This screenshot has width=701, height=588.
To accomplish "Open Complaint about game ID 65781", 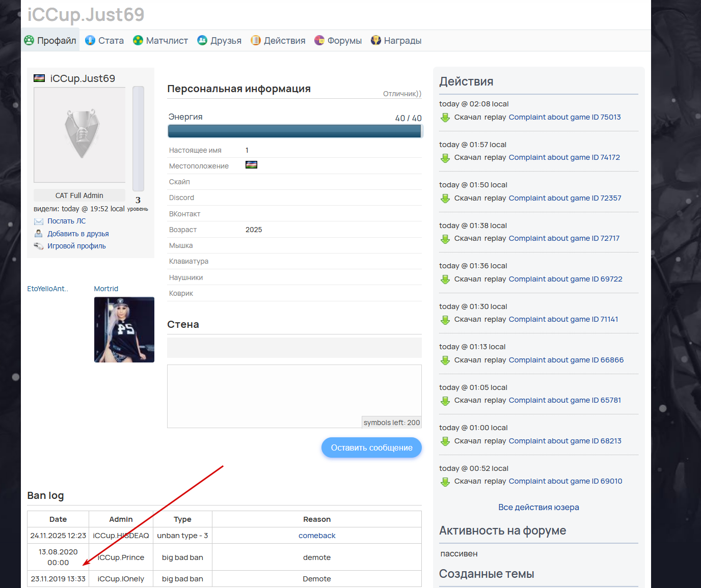I will pos(565,400).
